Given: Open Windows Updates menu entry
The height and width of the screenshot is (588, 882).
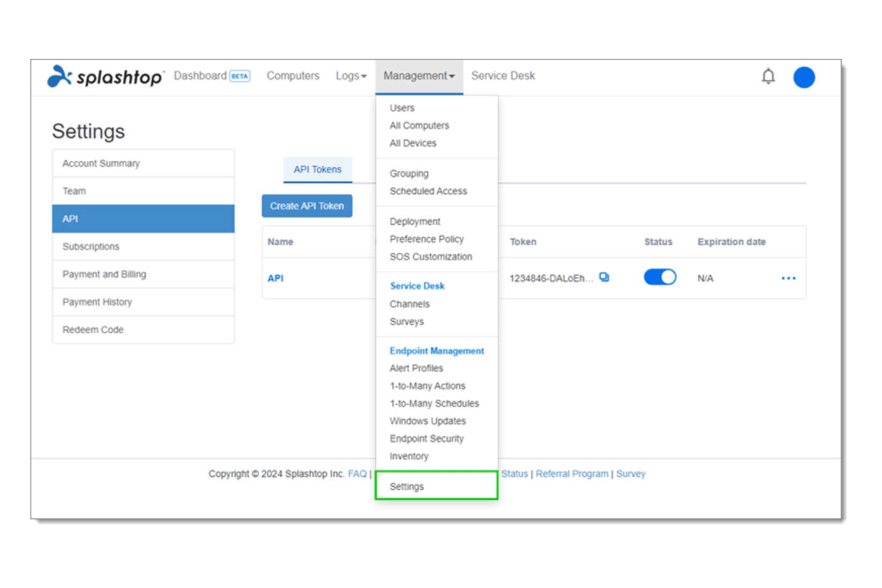Looking at the screenshot, I should click(428, 421).
